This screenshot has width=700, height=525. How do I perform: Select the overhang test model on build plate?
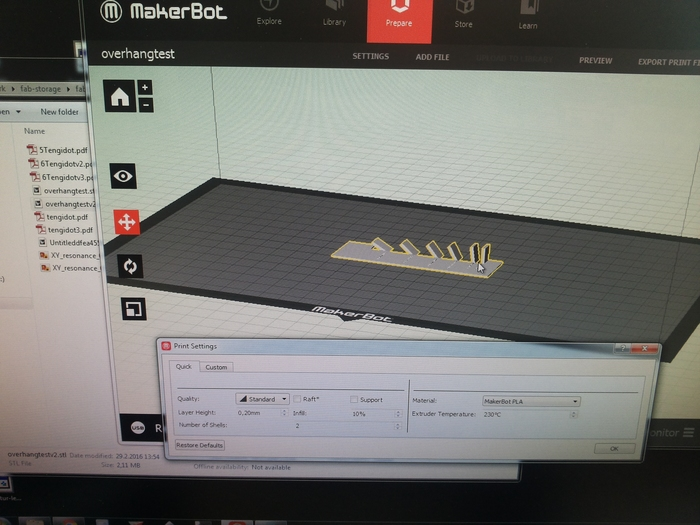point(417,257)
